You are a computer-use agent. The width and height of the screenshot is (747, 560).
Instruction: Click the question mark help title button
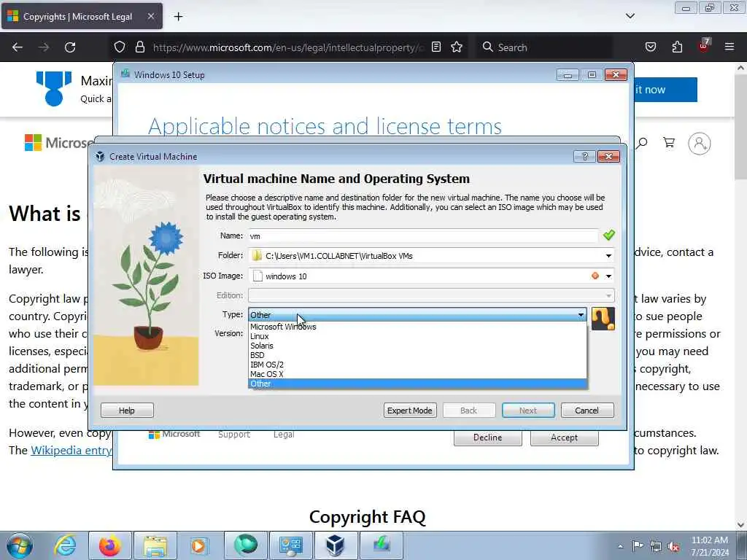pyautogui.click(x=584, y=156)
